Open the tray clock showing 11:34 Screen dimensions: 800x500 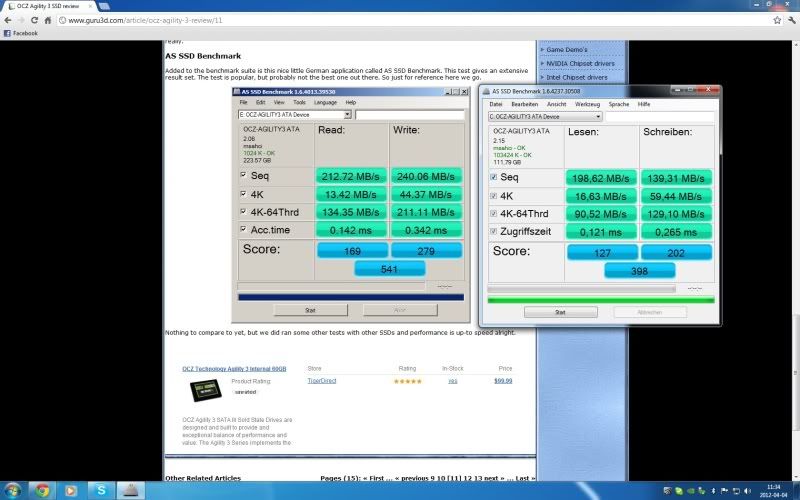(773, 491)
